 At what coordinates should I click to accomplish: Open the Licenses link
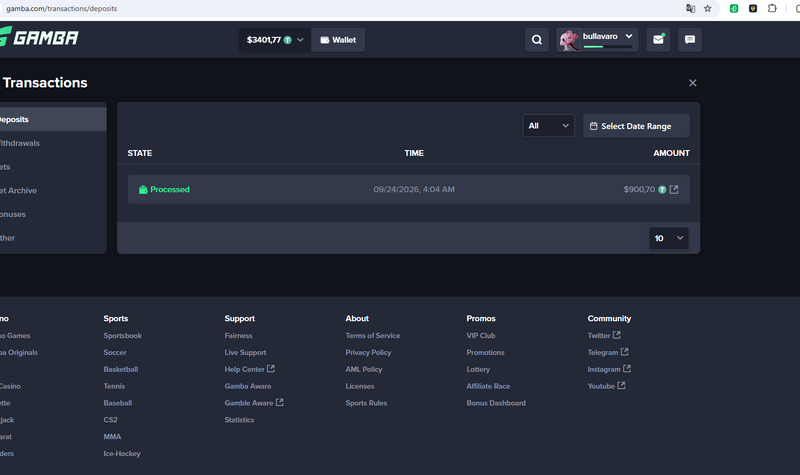click(x=360, y=386)
